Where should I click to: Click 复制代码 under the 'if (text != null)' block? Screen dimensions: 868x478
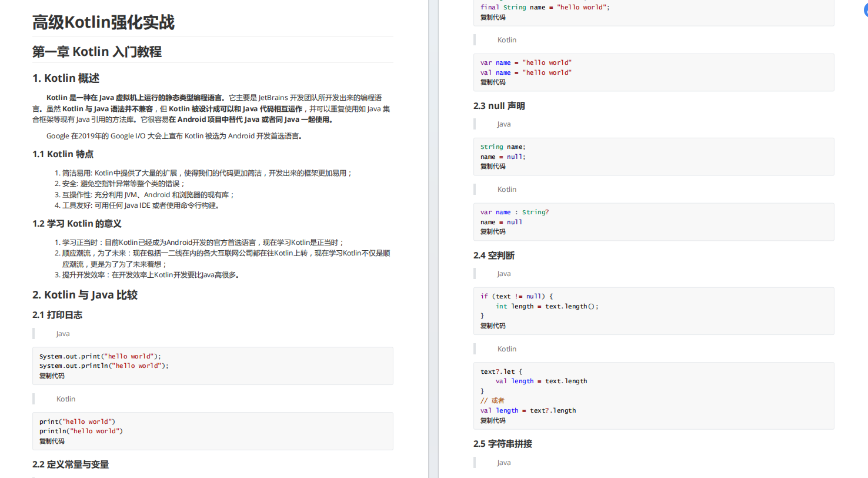pyautogui.click(x=493, y=326)
